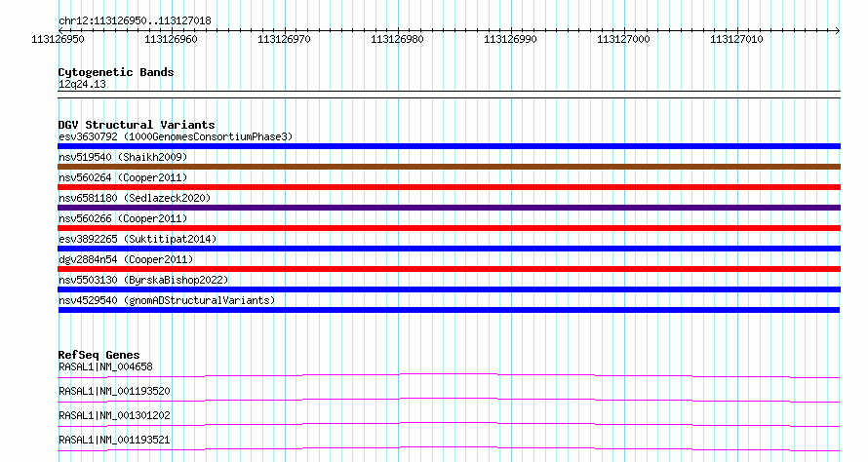Click magenta line of RASAL1|NM_001193521
Viewport: 868px width, 462px height.
click(x=449, y=448)
